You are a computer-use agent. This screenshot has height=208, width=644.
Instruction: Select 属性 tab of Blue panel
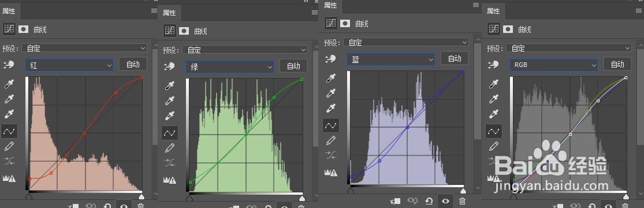(x=330, y=5)
